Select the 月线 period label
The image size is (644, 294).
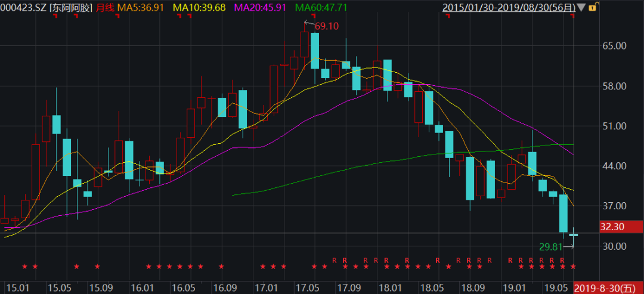(x=105, y=8)
